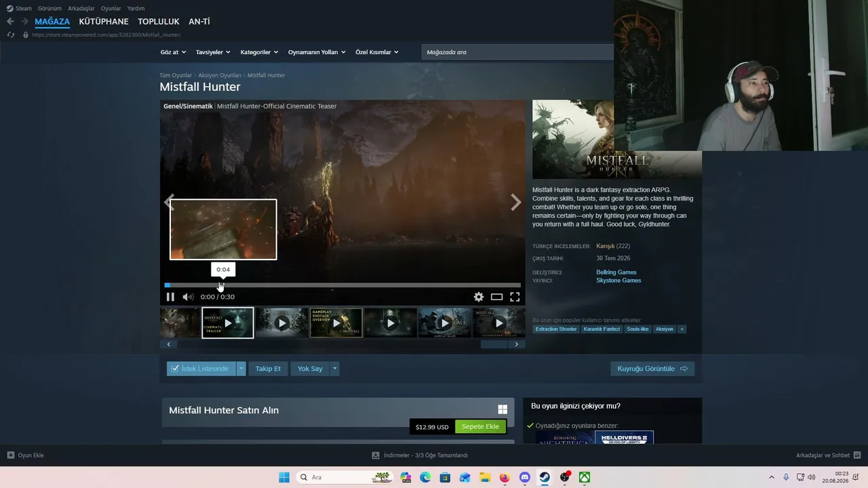Switch video to theater mode
868x488 pixels.
click(497, 297)
